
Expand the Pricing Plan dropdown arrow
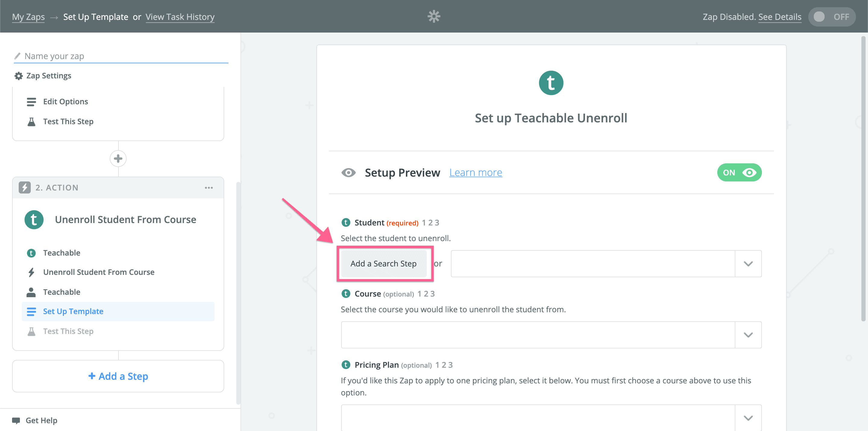748,418
